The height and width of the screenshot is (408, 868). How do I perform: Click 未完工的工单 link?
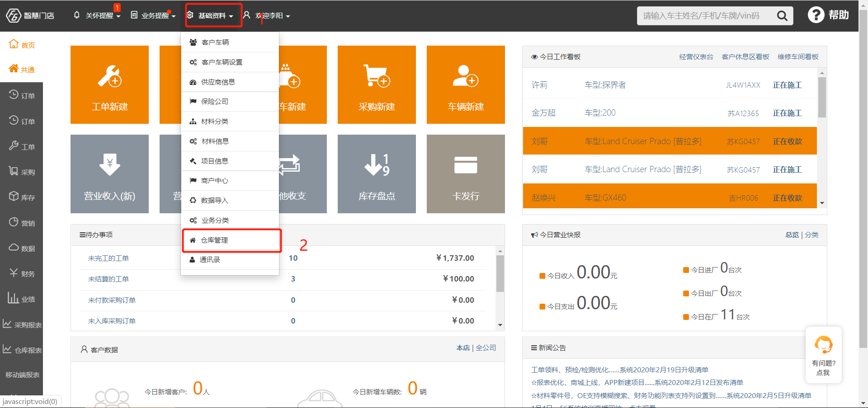108,258
